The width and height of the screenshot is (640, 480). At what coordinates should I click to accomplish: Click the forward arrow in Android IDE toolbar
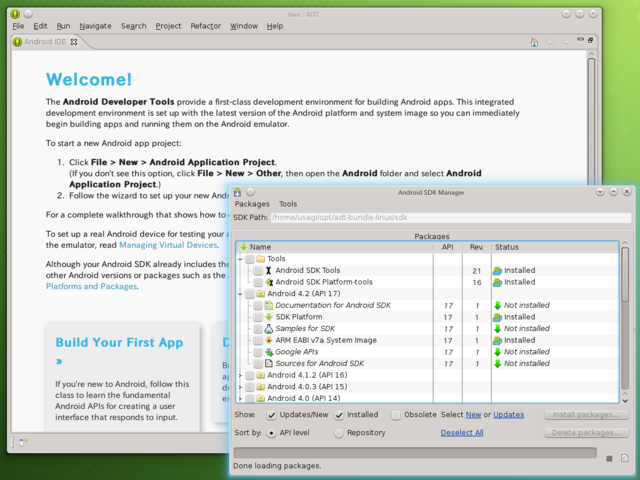tap(566, 42)
